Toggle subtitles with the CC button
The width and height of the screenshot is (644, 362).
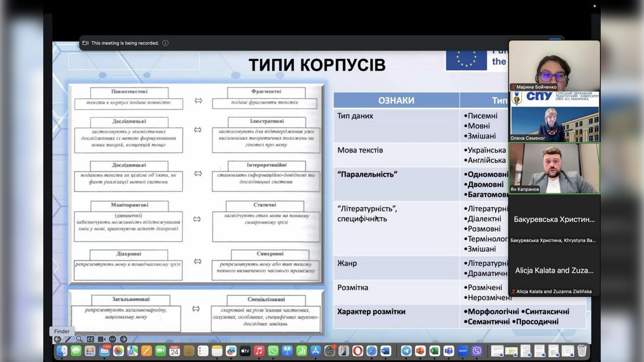click(x=90, y=339)
